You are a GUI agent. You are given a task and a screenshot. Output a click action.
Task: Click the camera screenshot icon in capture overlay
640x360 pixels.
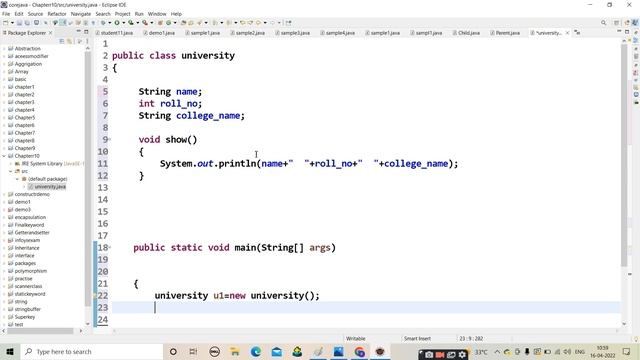click(429, 355)
